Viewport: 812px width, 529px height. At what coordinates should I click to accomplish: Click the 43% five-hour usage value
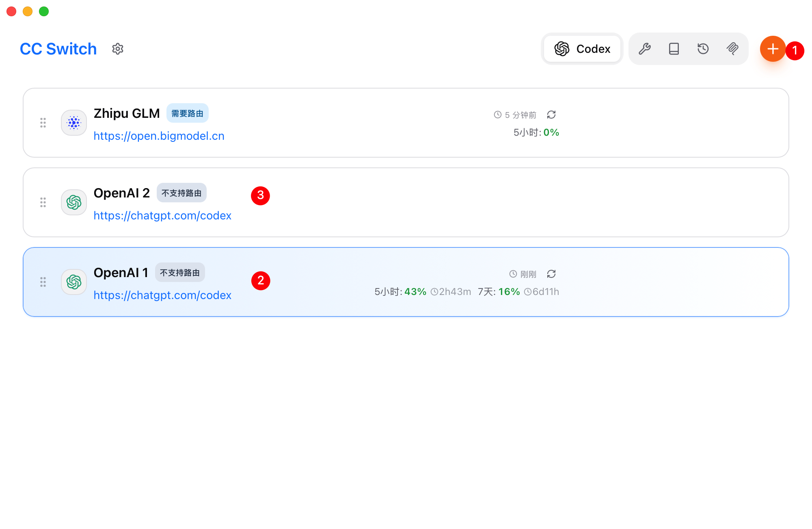pos(415,292)
